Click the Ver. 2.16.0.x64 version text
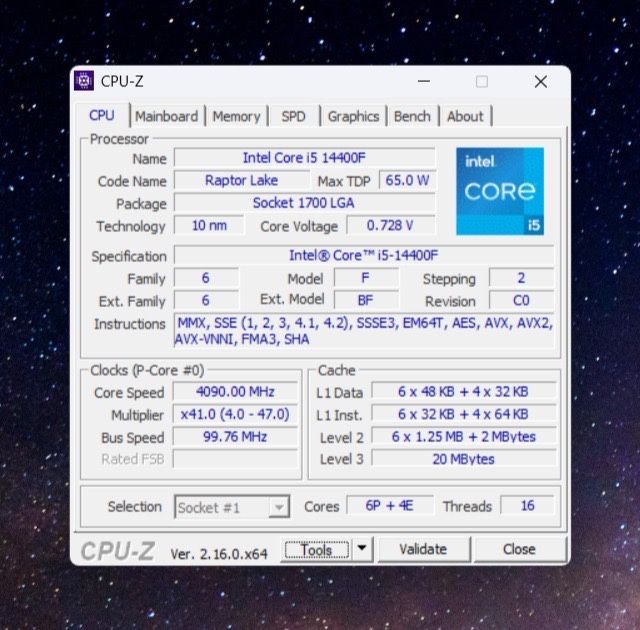Viewport: 640px width, 630px height. pyautogui.click(x=219, y=554)
